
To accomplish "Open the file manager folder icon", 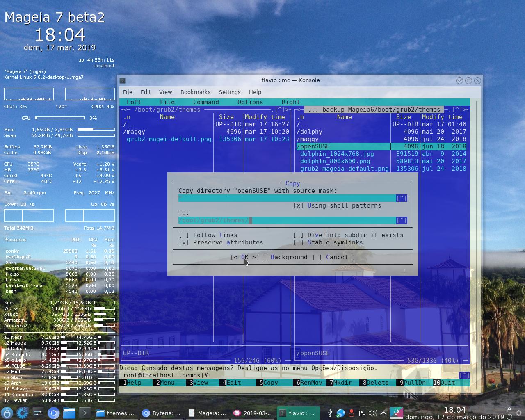I will pyautogui.click(x=68, y=413).
